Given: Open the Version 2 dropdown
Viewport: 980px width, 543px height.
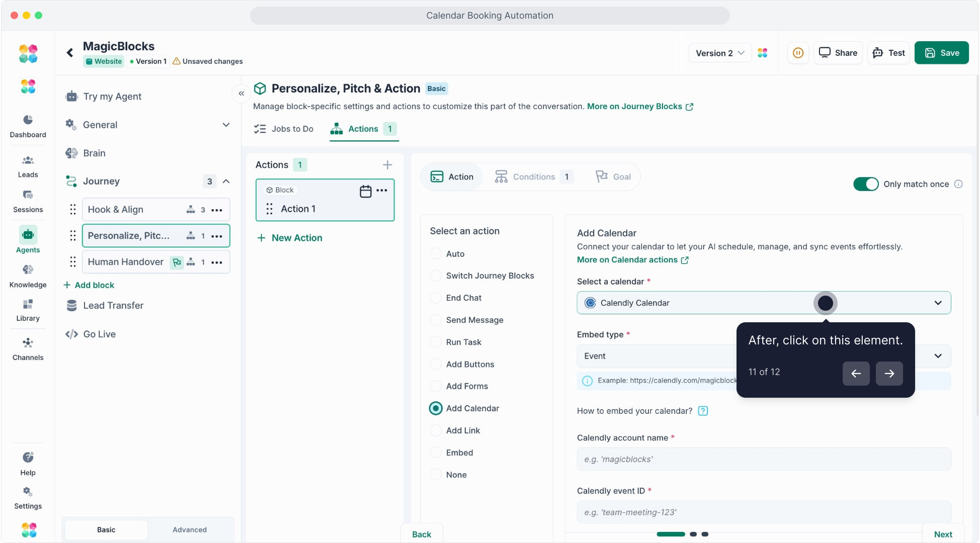Looking at the screenshot, I should 719,53.
